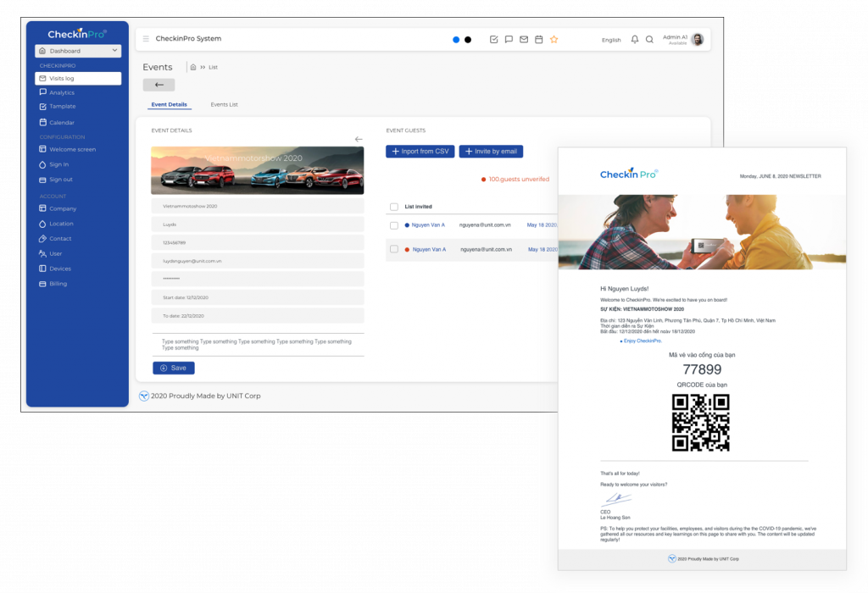This screenshot has height=593, width=868.
Task: Click the mail envelope icon in top bar
Action: pyautogui.click(x=524, y=39)
